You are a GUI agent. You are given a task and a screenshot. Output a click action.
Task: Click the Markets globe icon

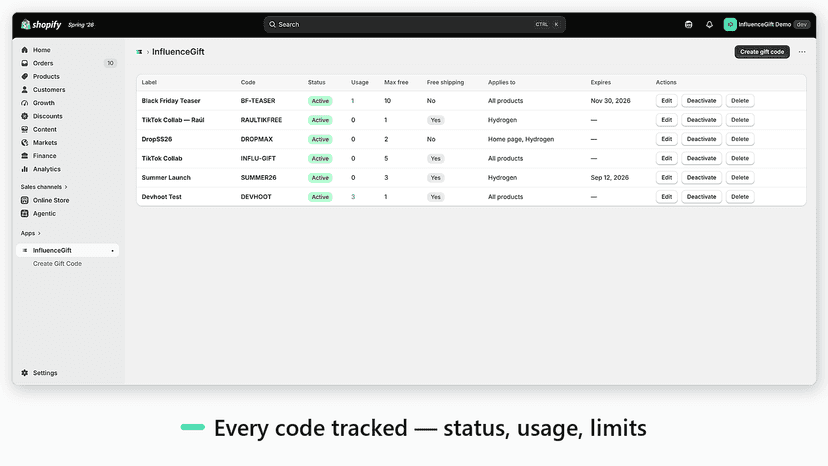[x=24, y=142]
